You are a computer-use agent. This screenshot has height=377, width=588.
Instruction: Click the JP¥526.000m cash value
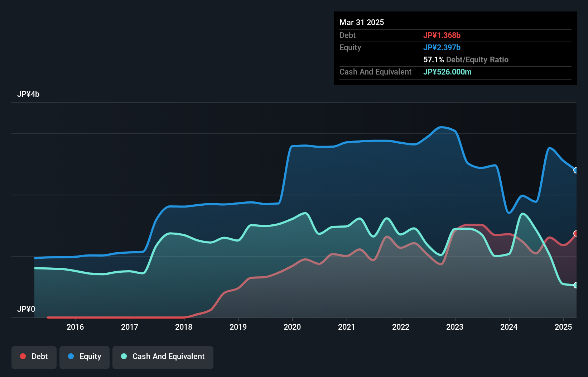click(x=447, y=72)
